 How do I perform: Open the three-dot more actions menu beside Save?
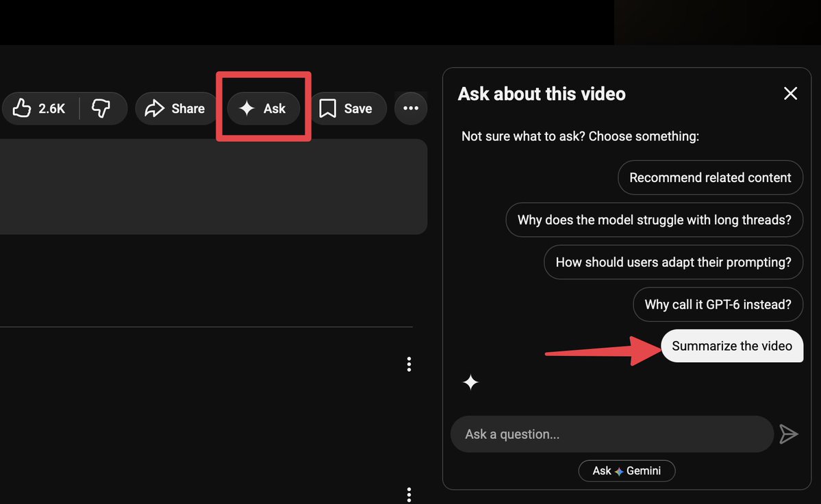point(411,108)
